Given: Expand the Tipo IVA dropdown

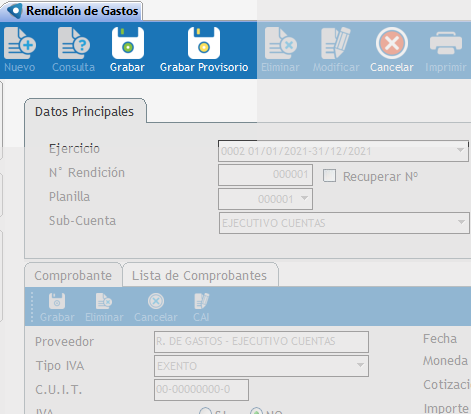Looking at the screenshot, I should pyautogui.click(x=360, y=366).
